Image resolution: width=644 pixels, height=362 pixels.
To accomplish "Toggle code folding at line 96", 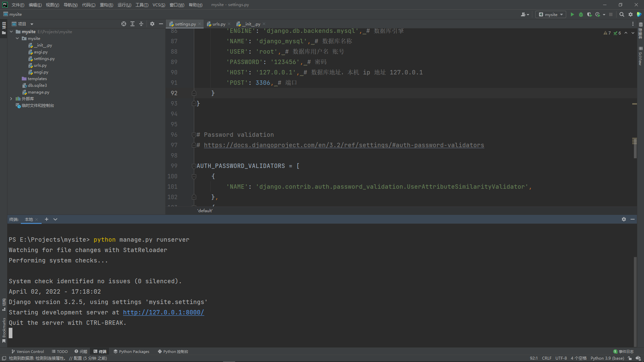I will pyautogui.click(x=194, y=135).
